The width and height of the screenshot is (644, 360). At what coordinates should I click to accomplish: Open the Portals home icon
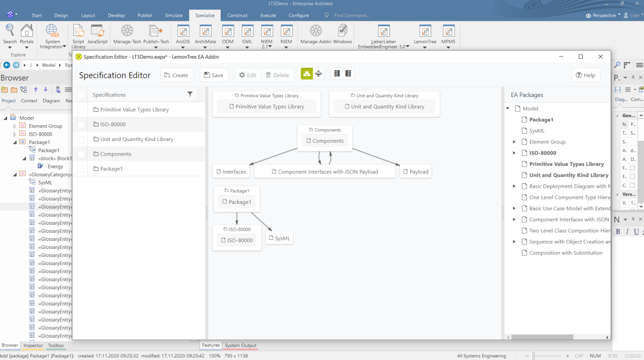point(26,31)
